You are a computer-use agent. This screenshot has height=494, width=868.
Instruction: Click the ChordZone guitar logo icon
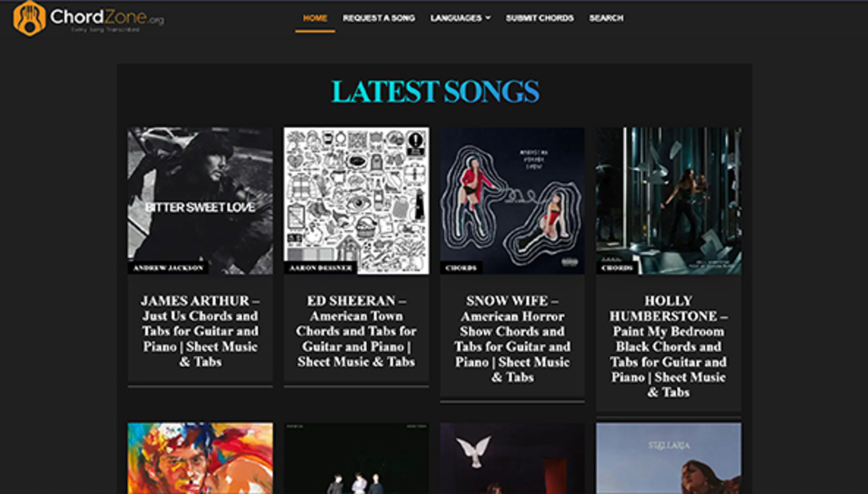click(29, 18)
